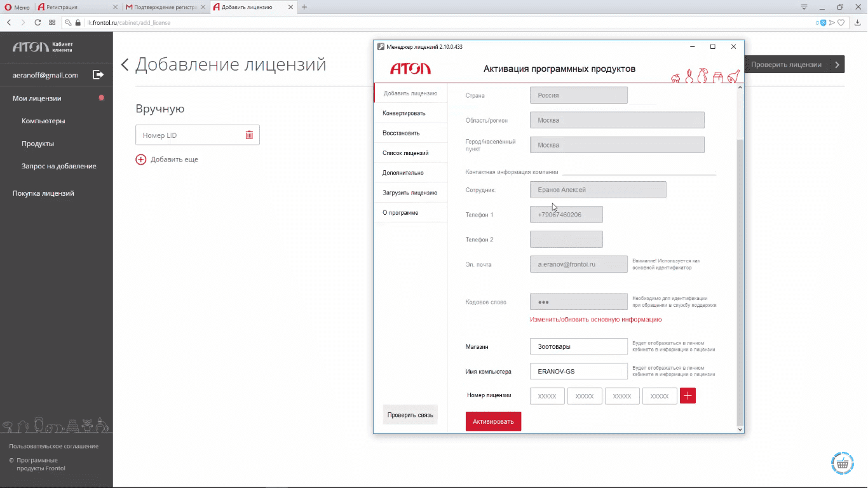
Task: Delete the Номер LID field with trash icon
Action: tap(249, 135)
